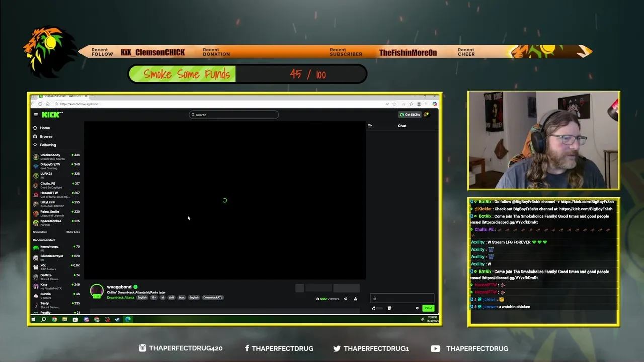Click the channel points icon in chat
This screenshot has height=362, width=644.
tap(373, 308)
